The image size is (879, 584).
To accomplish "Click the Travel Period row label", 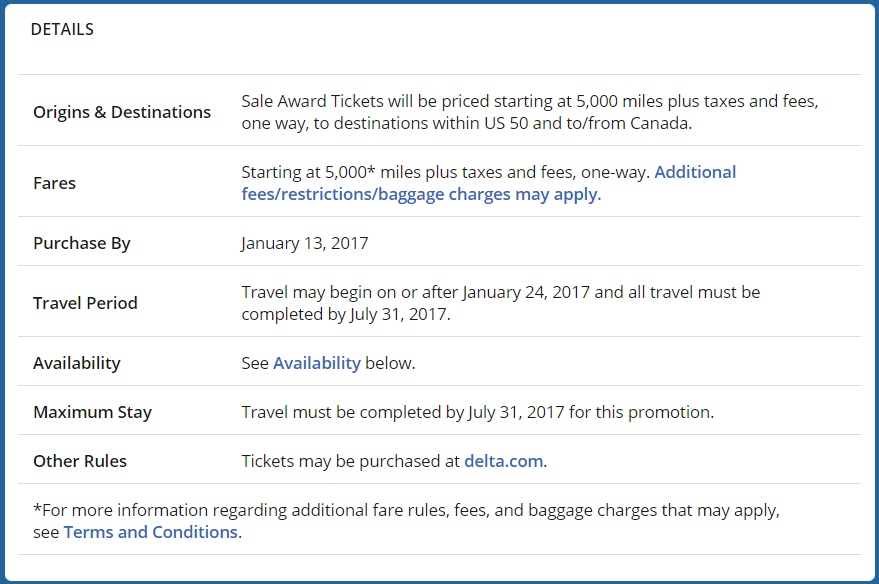I will point(85,303).
